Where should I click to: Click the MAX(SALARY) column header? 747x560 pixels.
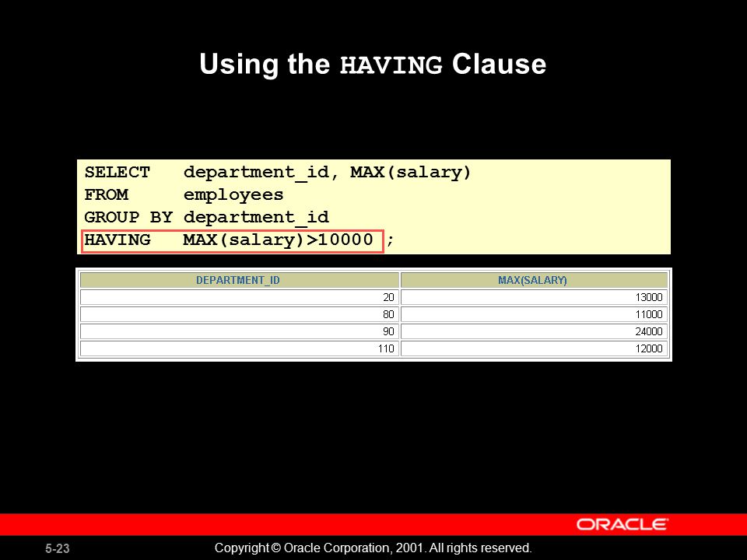534,280
